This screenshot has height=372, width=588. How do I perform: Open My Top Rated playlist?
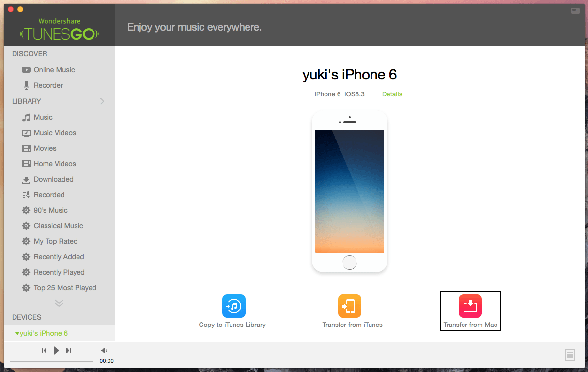(x=49, y=241)
